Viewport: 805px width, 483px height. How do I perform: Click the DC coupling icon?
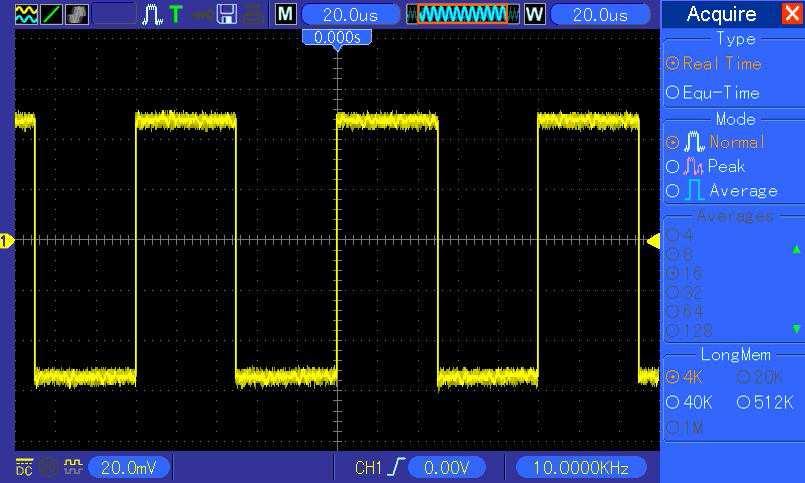click(x=24, y=467)
